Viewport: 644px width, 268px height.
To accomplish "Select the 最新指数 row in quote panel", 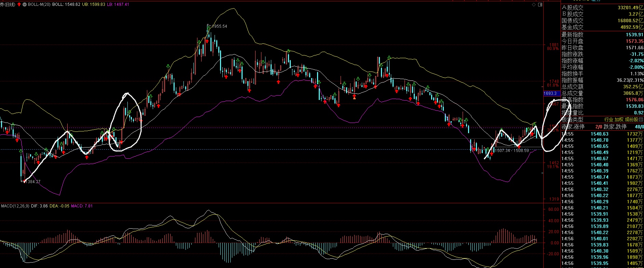I will pos(602,35).
